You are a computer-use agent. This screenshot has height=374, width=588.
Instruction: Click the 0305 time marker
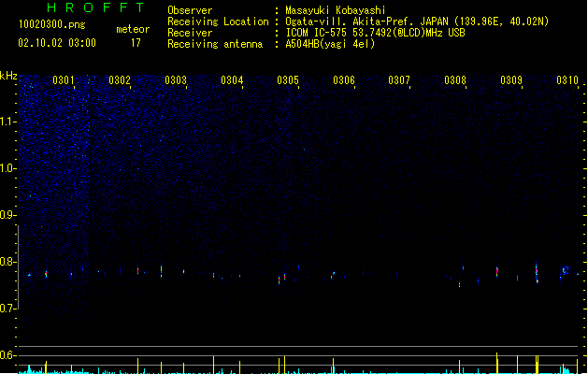click(288, 79)
